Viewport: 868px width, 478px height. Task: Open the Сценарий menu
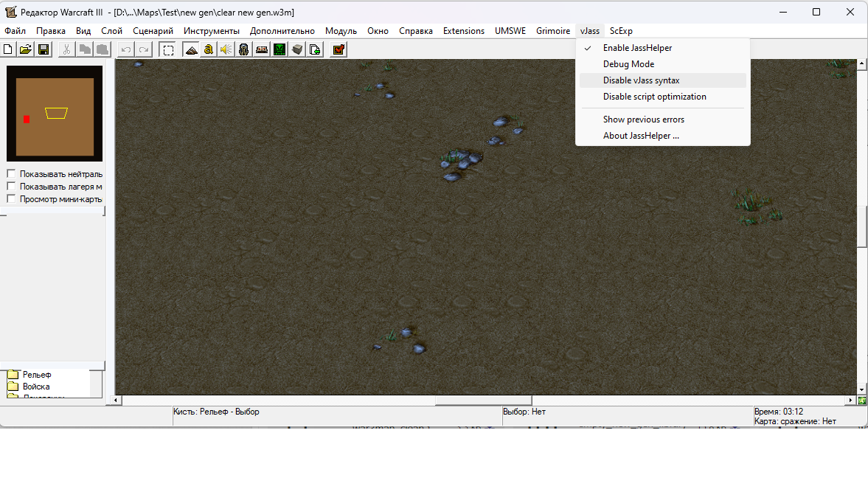coord(153,31)
